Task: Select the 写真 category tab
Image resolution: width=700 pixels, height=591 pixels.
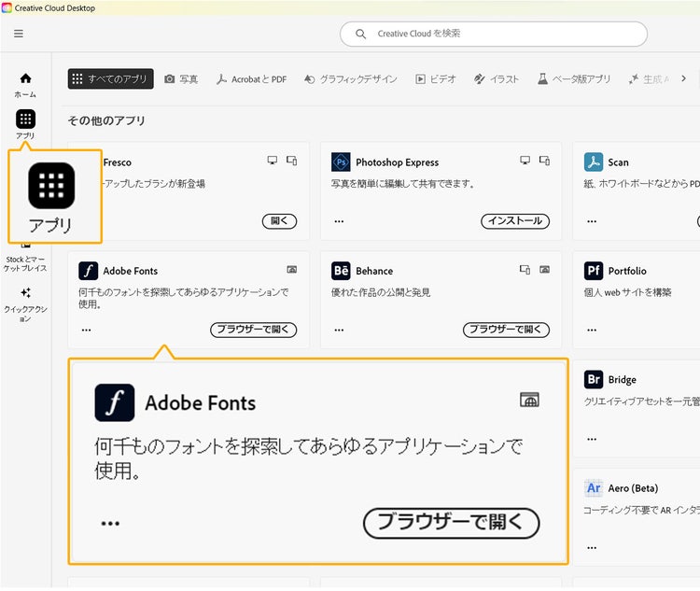Action: (181, 79)
